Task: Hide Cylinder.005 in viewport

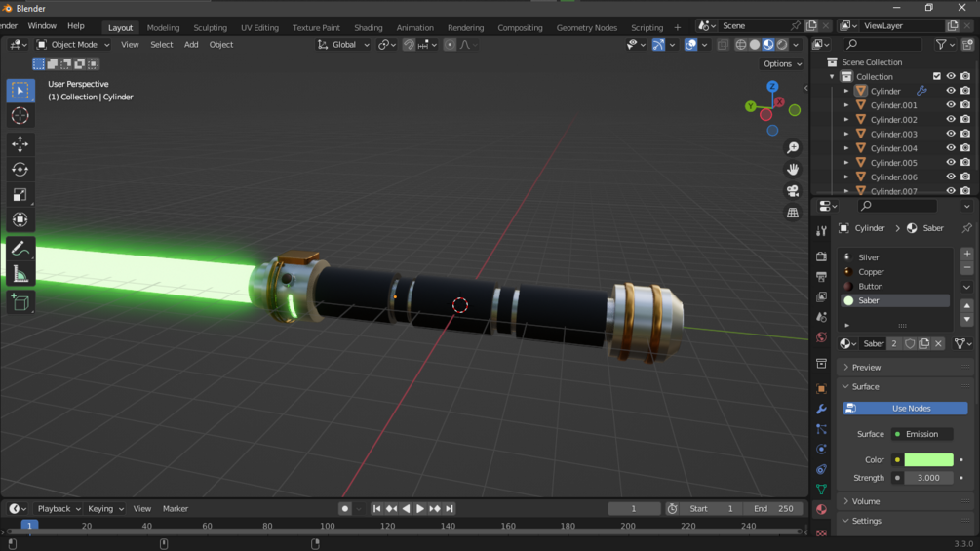Action: (x=951, y=163)
